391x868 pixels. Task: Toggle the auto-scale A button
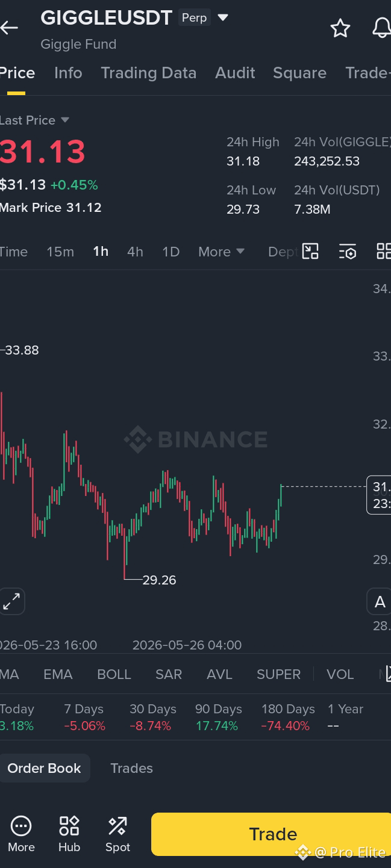(x=380, y=602)
